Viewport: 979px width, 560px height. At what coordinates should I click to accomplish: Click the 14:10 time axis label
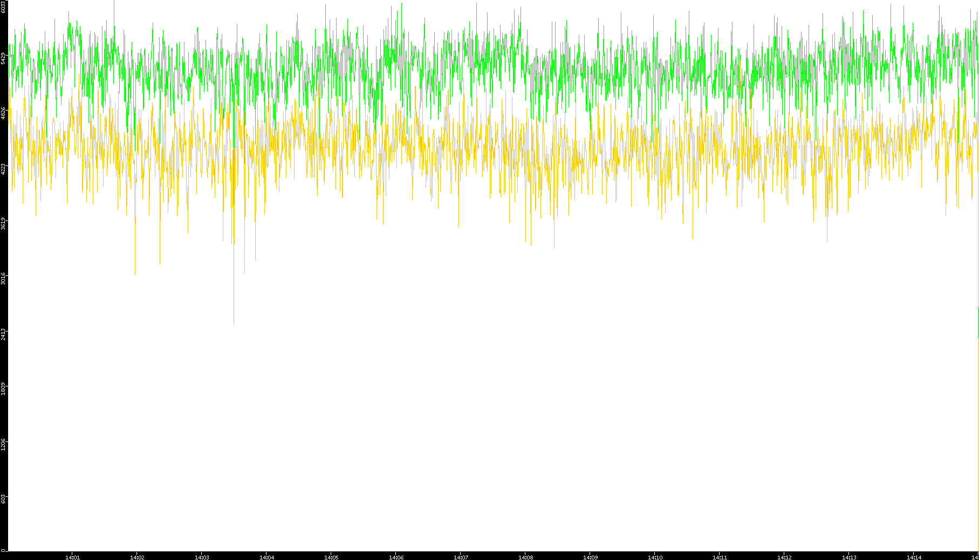tap(655, 557)
